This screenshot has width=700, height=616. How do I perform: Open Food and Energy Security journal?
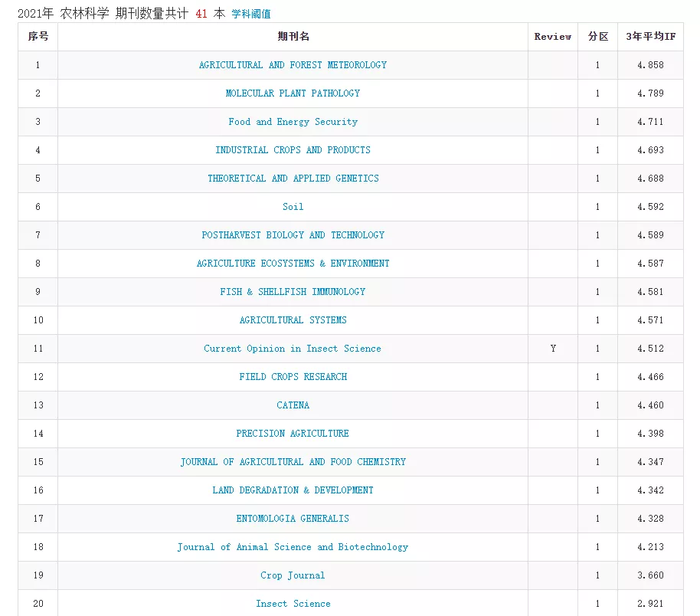coord(293,122)
